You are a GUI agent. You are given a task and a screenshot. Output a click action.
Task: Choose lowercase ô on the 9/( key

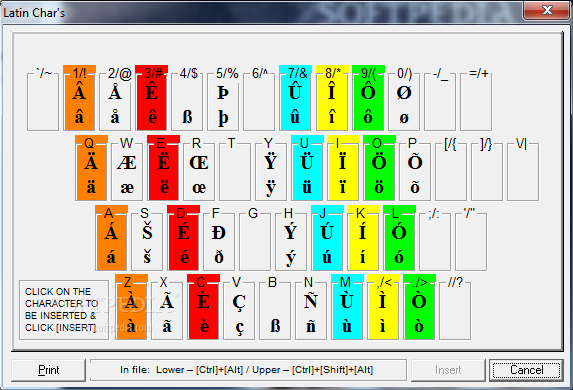click(368, 117)
